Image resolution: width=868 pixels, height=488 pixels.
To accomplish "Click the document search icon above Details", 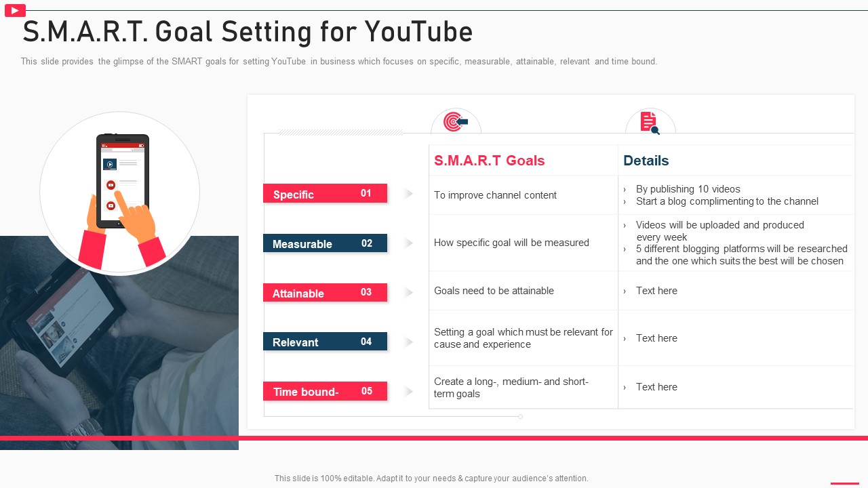I will pyautogui.click(x=650, y=123).
